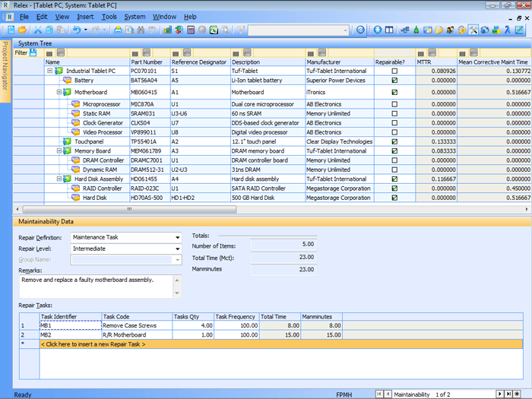Click to insert a new Repair Task
Viewport: 532px width, 399px height.
point(281,344)
